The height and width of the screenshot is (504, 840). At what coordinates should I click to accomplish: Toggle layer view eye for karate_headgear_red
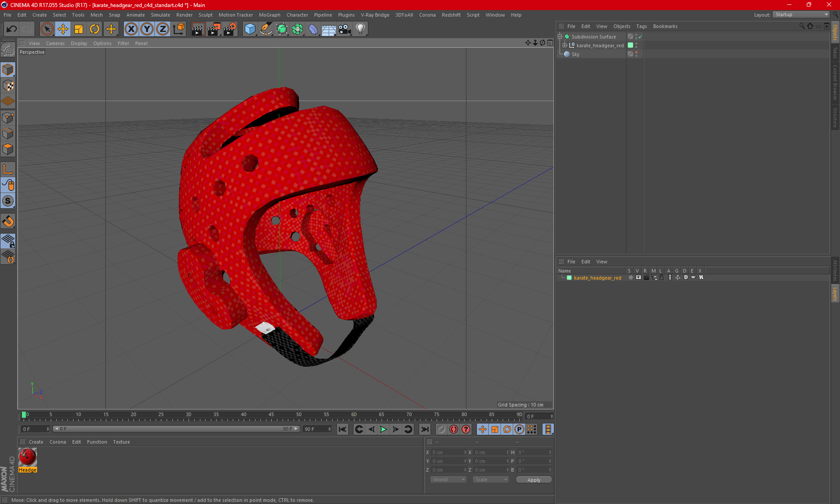[638, 277]
